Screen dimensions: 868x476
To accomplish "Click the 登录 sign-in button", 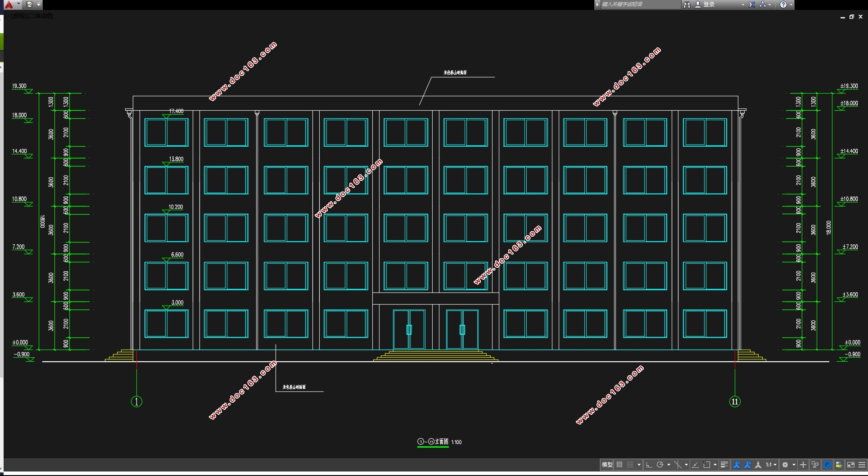I will pos(705,4).
